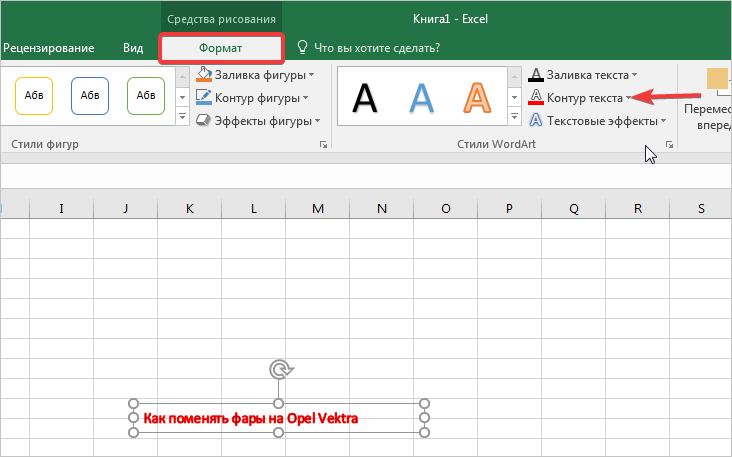This screenshot has height=457, width=732.
Task: Select column header K
Action: [190, 209]
